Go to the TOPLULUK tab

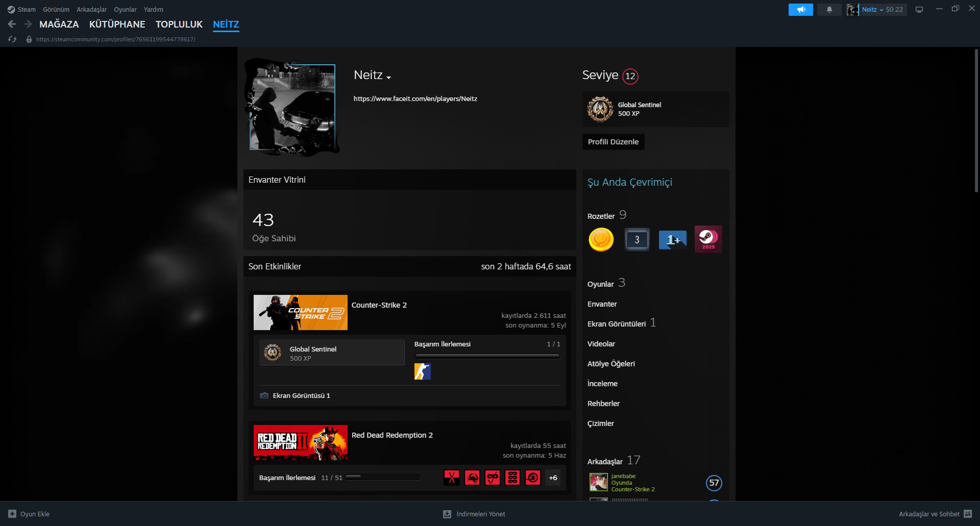(x=179, y=24)
